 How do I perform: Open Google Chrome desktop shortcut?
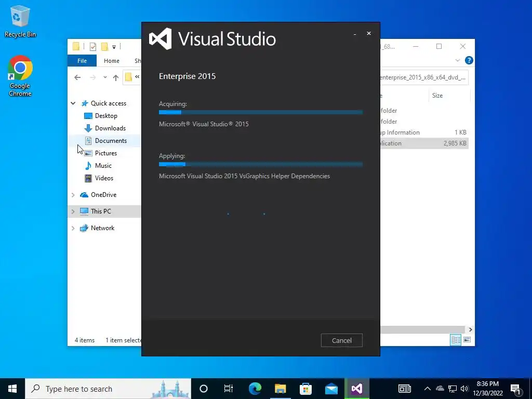[20, 76]
